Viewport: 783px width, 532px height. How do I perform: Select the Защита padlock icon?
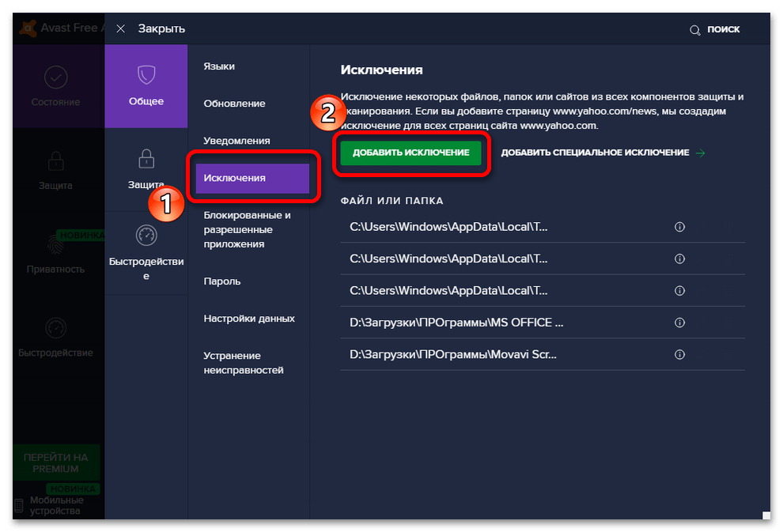(146, 159)
